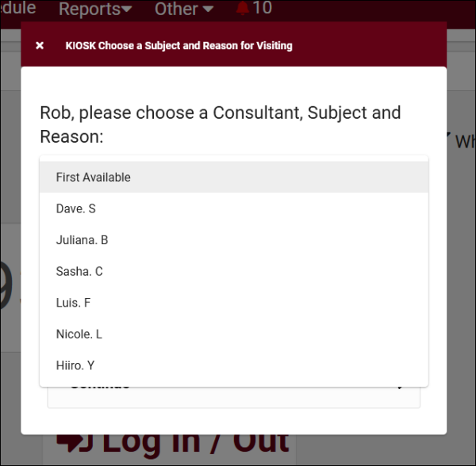Click the KIOSK dialog title text
Image resolution: width=476 pixels, height=466 pixels.
tap(178, 46)
